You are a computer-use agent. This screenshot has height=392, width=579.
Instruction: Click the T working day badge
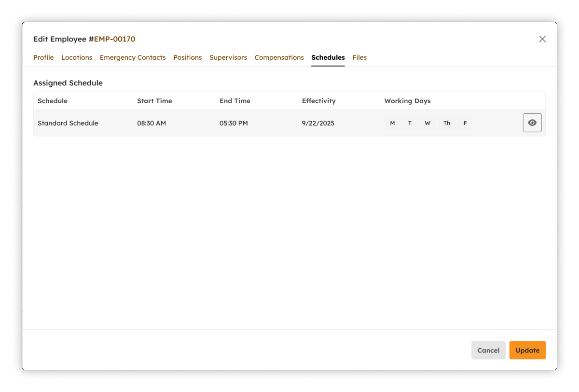pos(410,123)
